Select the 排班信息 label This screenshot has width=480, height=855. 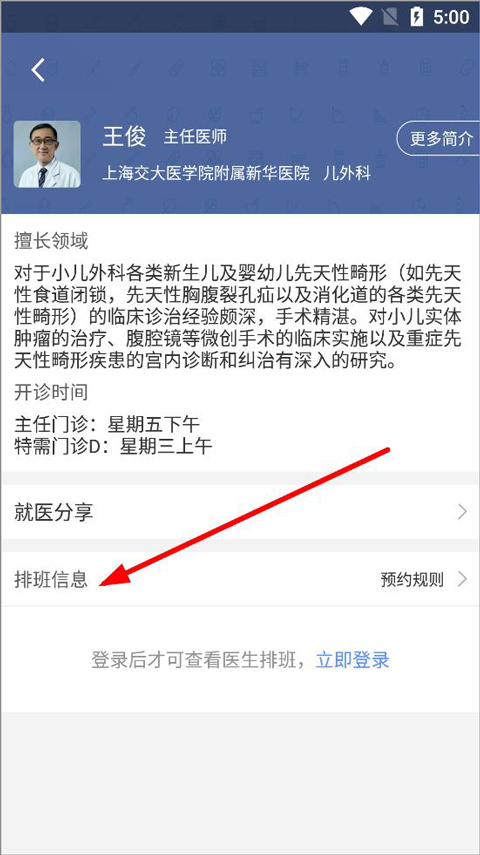click(x=51, y=579)
